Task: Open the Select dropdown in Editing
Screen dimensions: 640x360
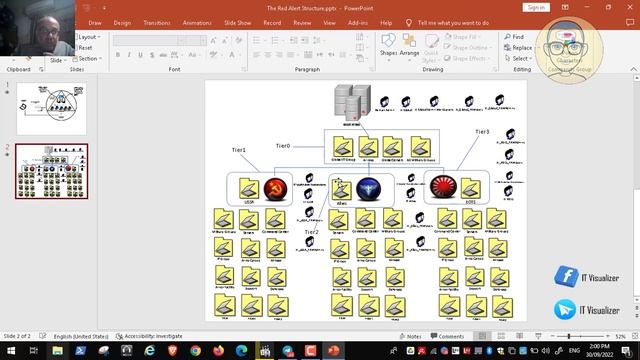Action: coord(518,58)
